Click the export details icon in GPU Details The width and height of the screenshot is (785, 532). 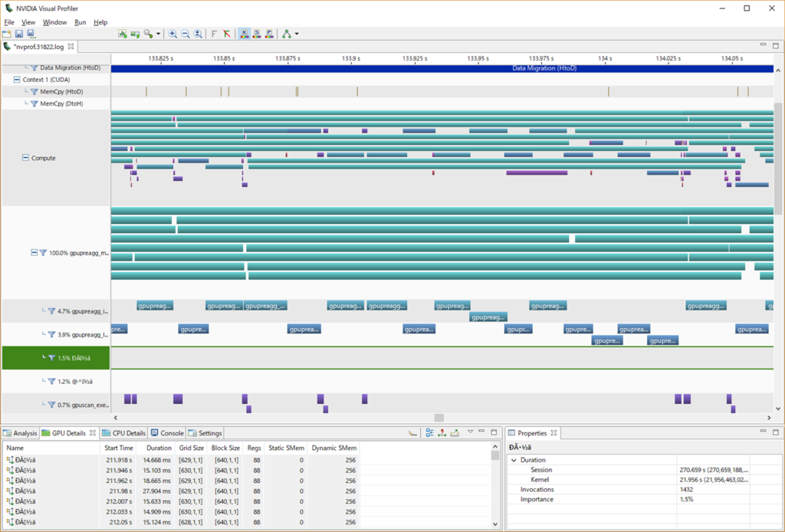(x=455, y=433)
